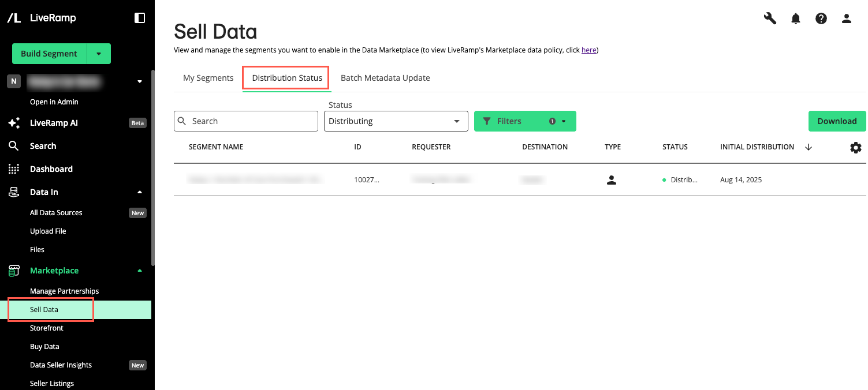Click the segment Search input field
Viewport: 868px width, 390px height.
point(246,121)
